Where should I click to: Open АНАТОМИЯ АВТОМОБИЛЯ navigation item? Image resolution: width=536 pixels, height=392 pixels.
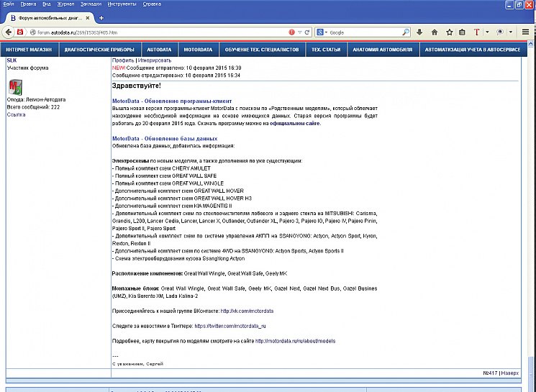[x=383, y=50]
